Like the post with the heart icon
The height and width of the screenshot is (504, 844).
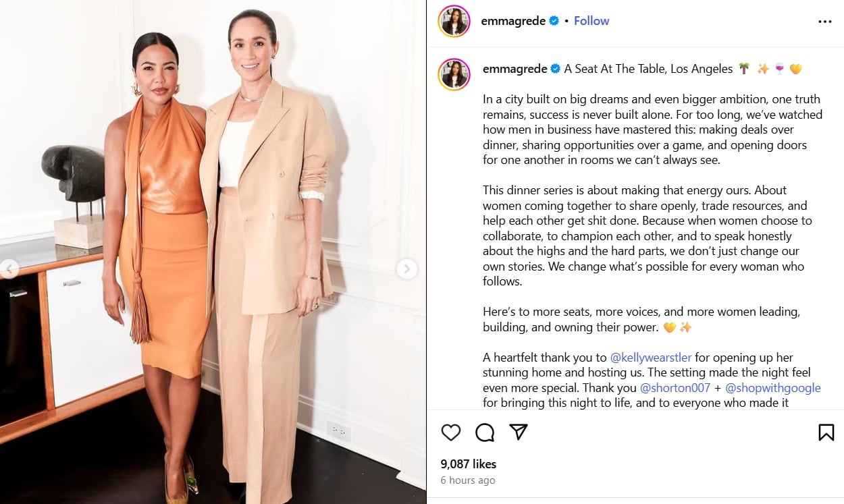450,432
